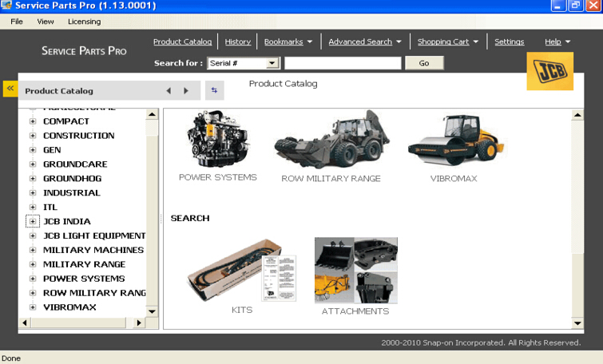Click the main content scroll down arrow

(x=577, y=323)
